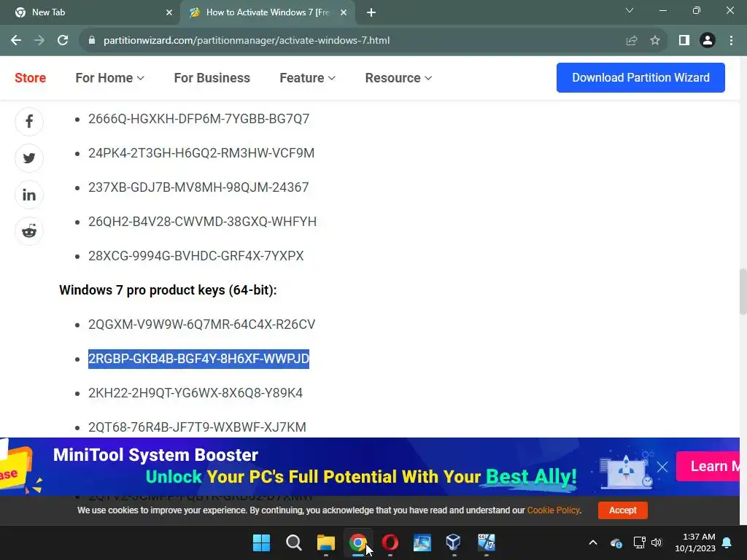Expand the For Home menu
Image resolution: width=747 pixels, height=560 pixels.
click(109, 77)
